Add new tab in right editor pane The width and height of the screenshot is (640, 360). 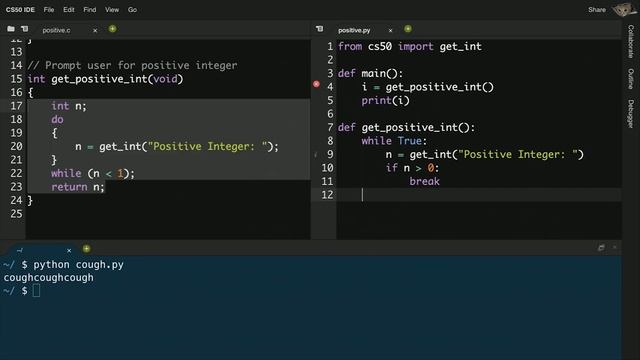[408, 29]
